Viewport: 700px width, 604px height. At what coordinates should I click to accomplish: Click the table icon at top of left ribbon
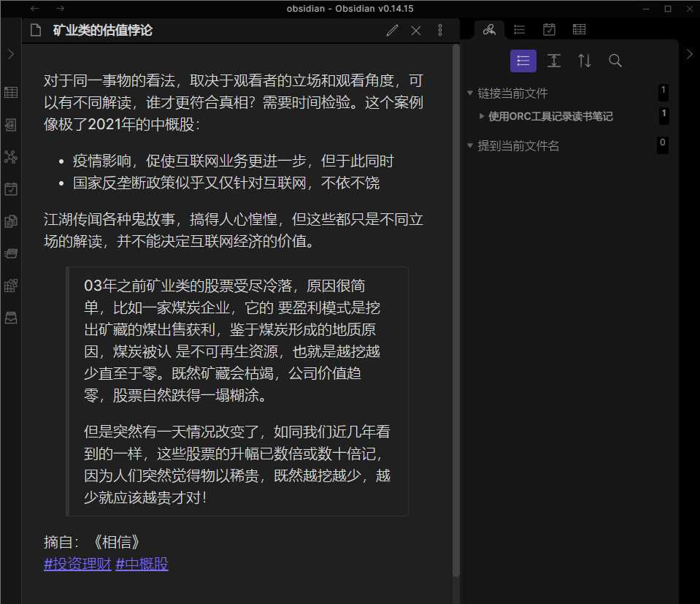coord(10,92)
